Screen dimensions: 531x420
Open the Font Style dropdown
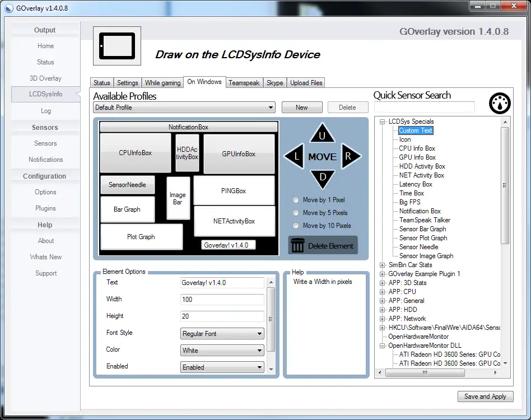point(222,334)
